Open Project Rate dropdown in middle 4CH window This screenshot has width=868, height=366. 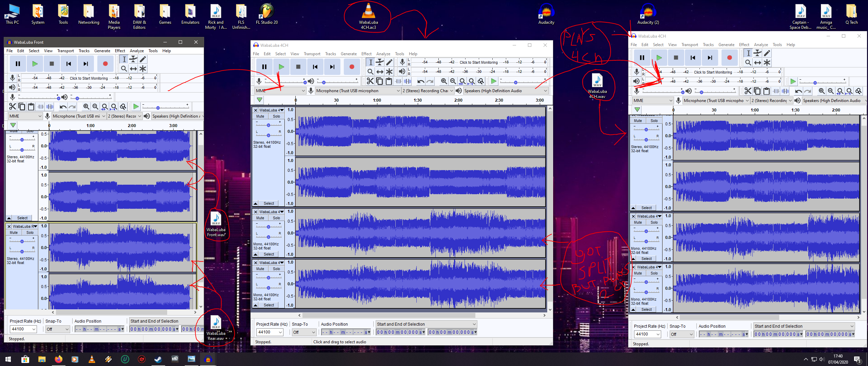[270, 332]
